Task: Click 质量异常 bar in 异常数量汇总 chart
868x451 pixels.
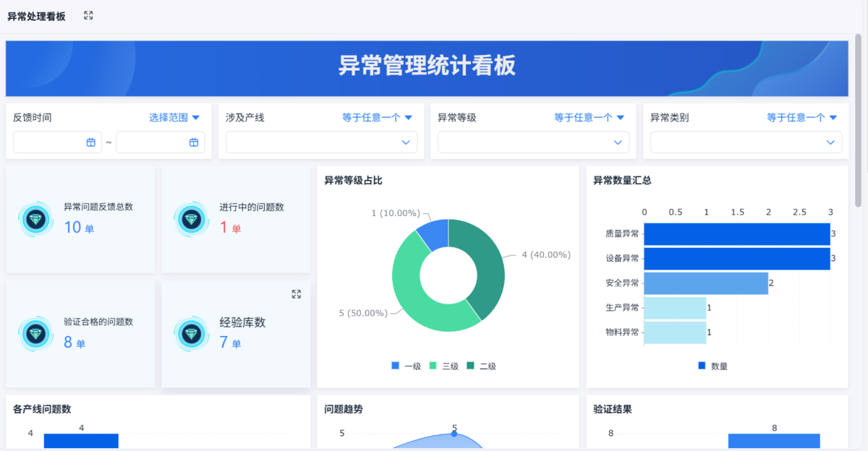Action: coord(736,234)
